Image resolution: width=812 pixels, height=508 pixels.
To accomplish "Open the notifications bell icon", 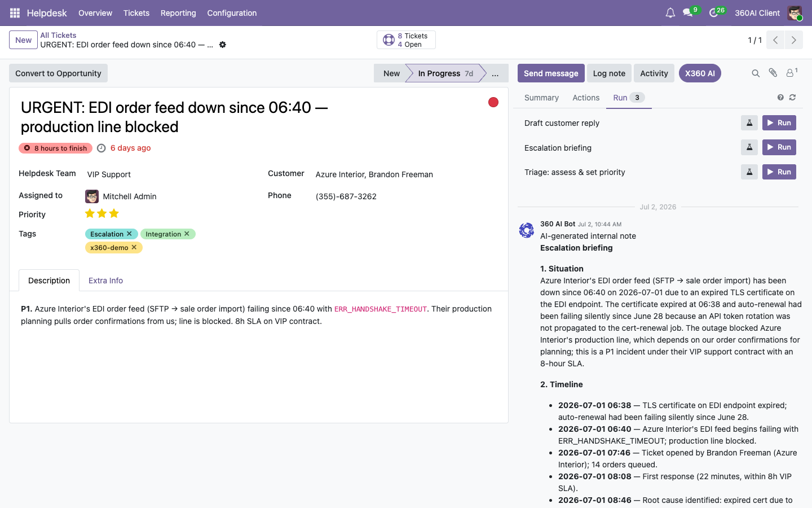I will coord(670,13).
